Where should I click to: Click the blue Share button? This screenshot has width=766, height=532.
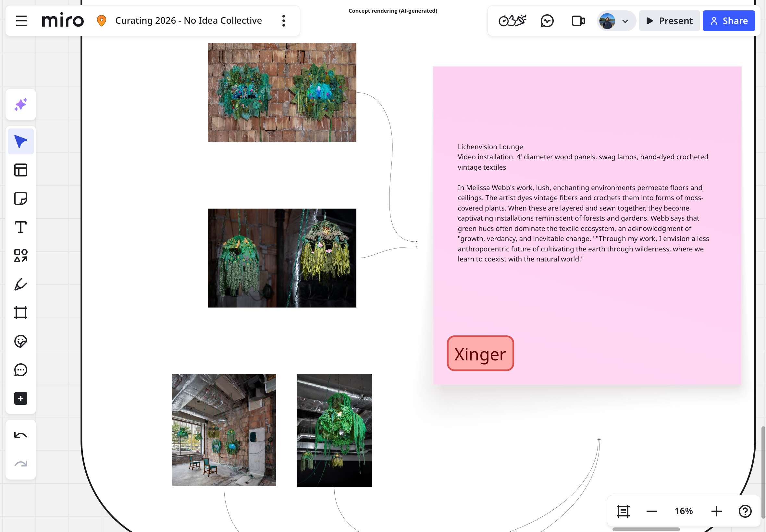[x=729, y=21]
